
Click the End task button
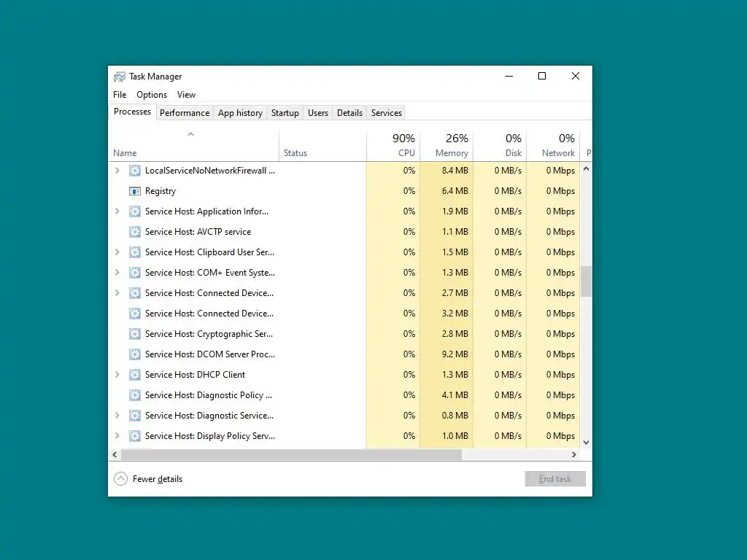[555, 479]
